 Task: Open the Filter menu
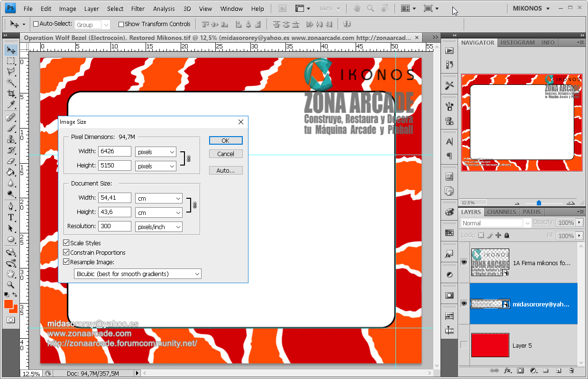138,9
